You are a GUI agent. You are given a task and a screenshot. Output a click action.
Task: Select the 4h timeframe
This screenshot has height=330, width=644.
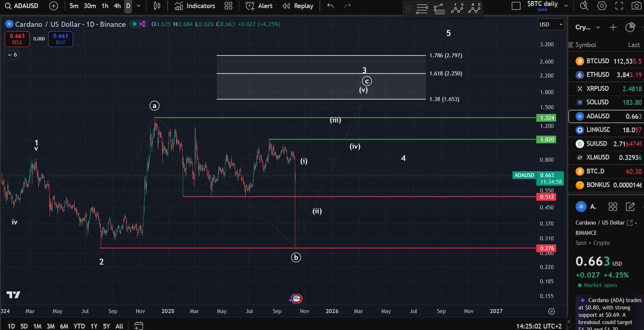(117, 6)
